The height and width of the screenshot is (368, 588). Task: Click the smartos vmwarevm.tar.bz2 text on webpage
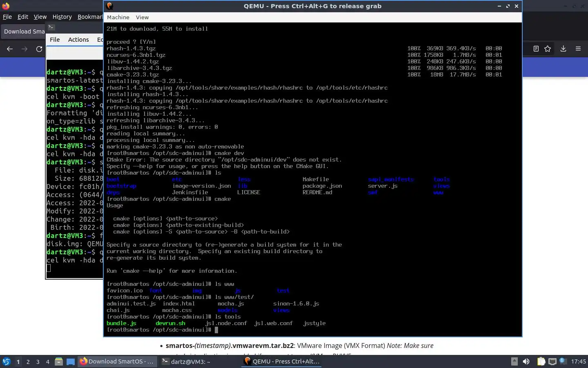pyautogui.click(x=229, y=346)
